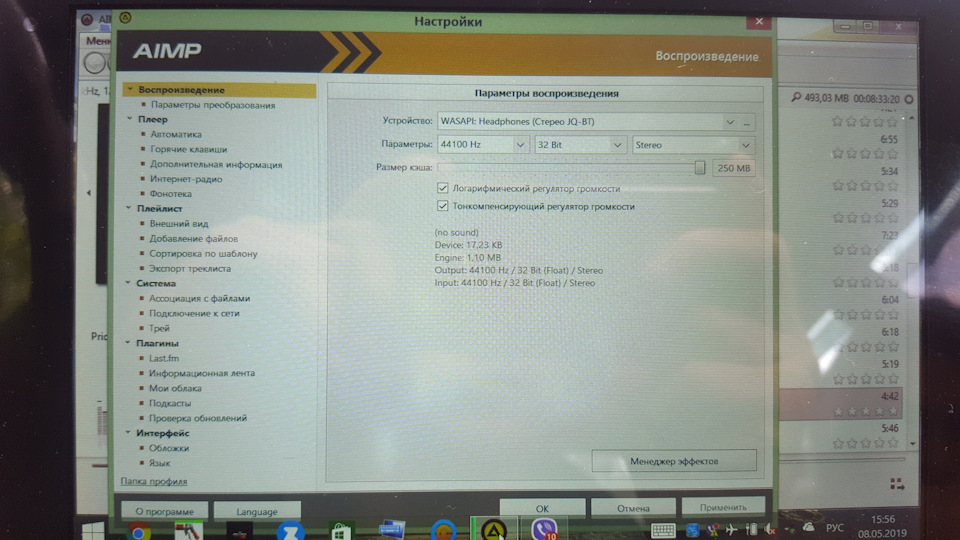The image size is (960, 540).
Task: Open Добавление файлов settings
Action: point(193,238)
